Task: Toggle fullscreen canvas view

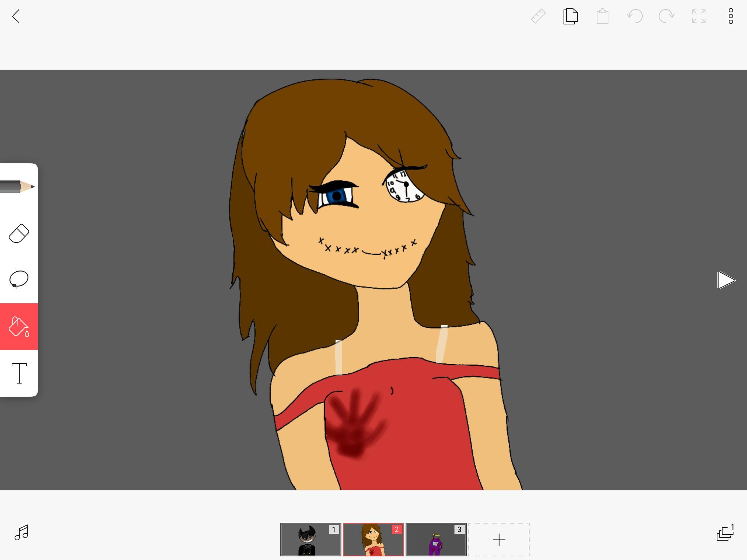Action: click(x=698, y=16)
